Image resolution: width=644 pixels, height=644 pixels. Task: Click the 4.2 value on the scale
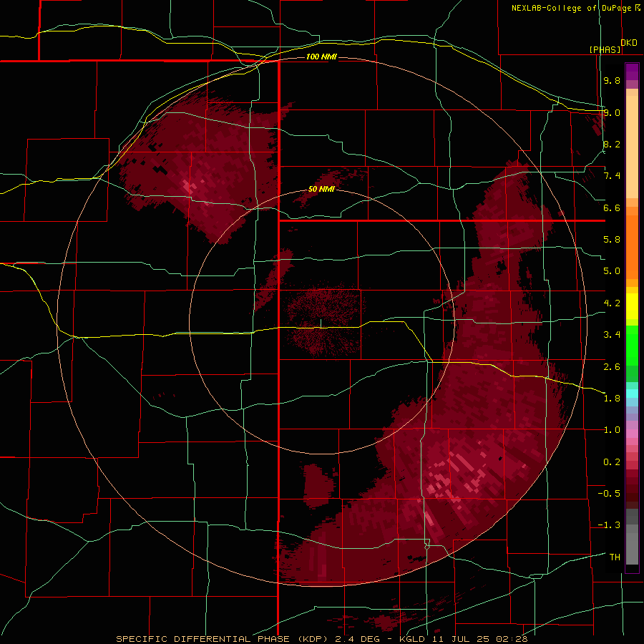pyautogui.click(x=612, y=303)
